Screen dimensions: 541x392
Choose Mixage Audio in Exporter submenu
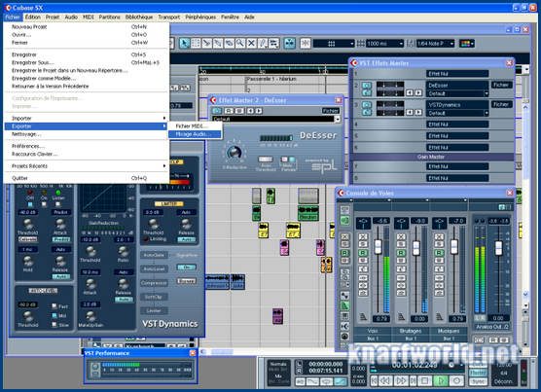(195, 134)
